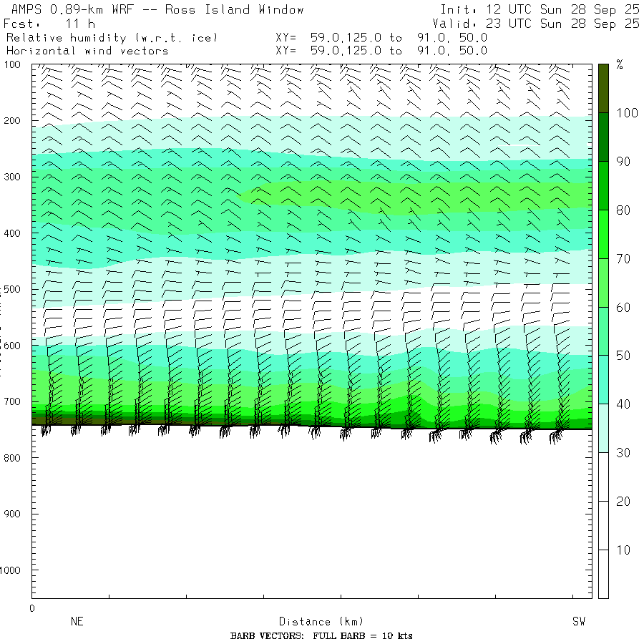Click the white colorbar segment below 10
Screen dimensions: 644x644
tap(603, 574)
